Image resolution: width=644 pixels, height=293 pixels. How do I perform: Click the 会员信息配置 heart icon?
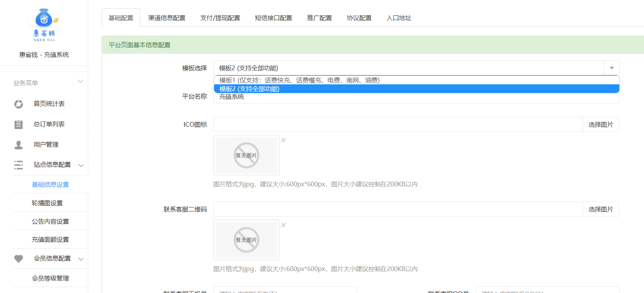point(18,258)
